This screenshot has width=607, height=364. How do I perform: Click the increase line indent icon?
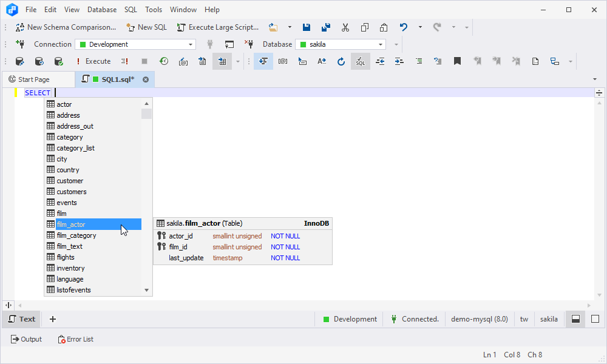tap(399, 61)
